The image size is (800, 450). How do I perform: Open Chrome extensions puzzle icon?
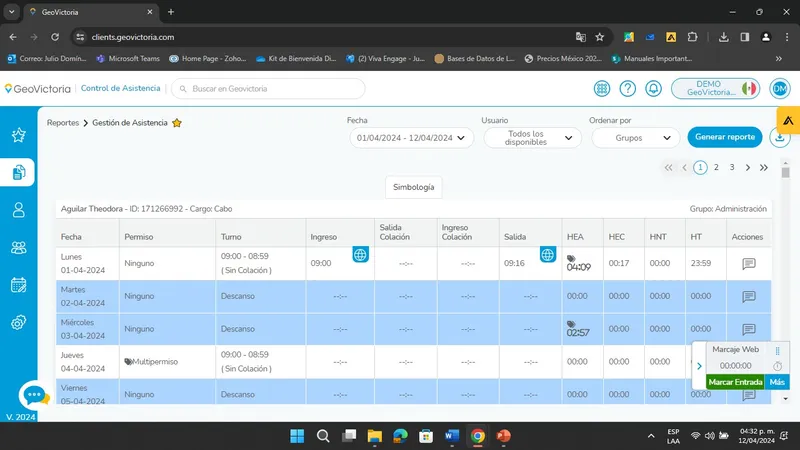tap(692, 37)
